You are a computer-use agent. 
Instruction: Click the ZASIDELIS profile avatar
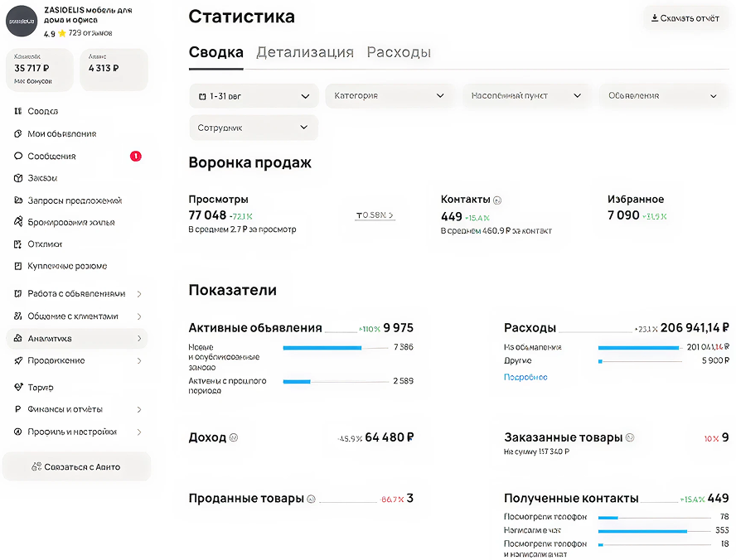click(22, 21)
